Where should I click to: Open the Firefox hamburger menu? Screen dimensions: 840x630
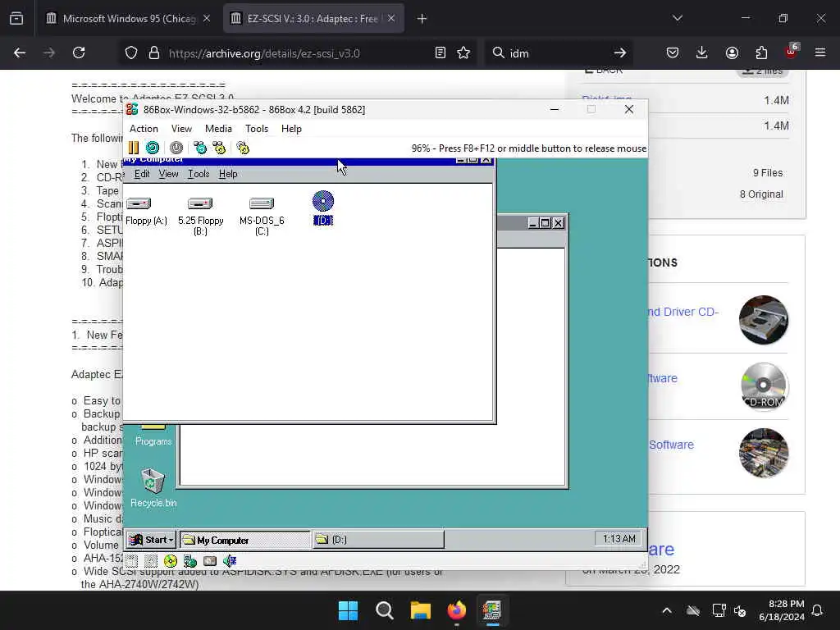pos(820,52)
